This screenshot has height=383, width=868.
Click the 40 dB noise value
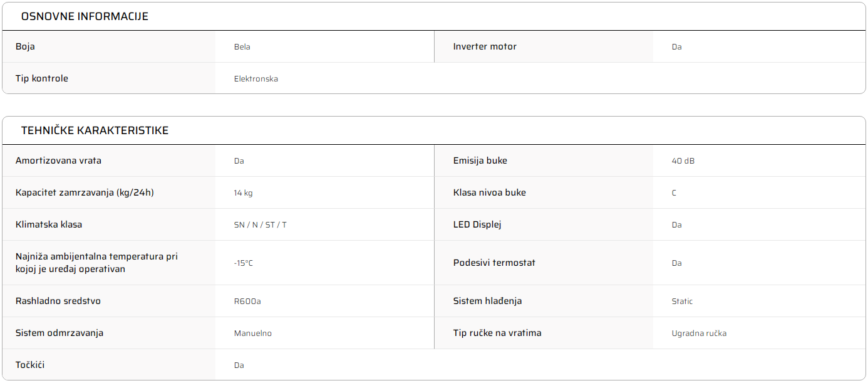pyautogui.click(x=683, y=161)
